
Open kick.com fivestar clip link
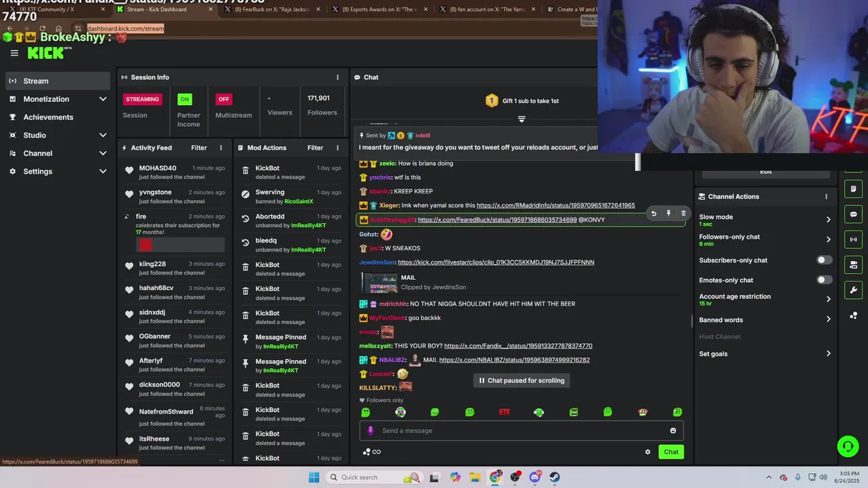click(496, 262)
